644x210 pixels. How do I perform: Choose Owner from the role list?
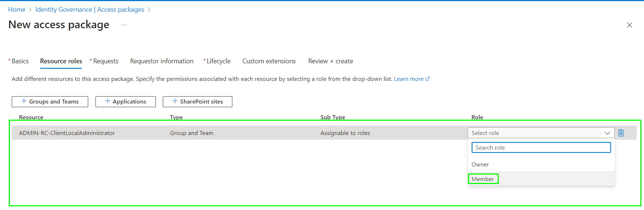tap(480, 165)
